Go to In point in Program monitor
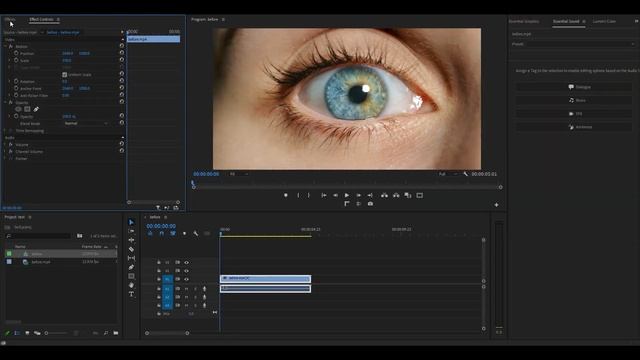Viewport: 640px width, 360px height. pyautogui.click(x=323, y=196)
